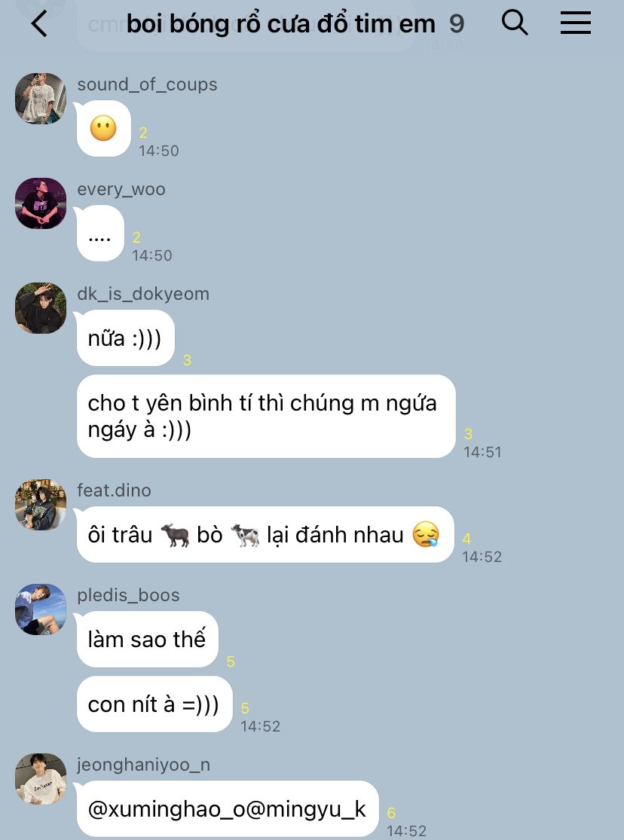Open every_woo avatar

(x=41, y=203)
